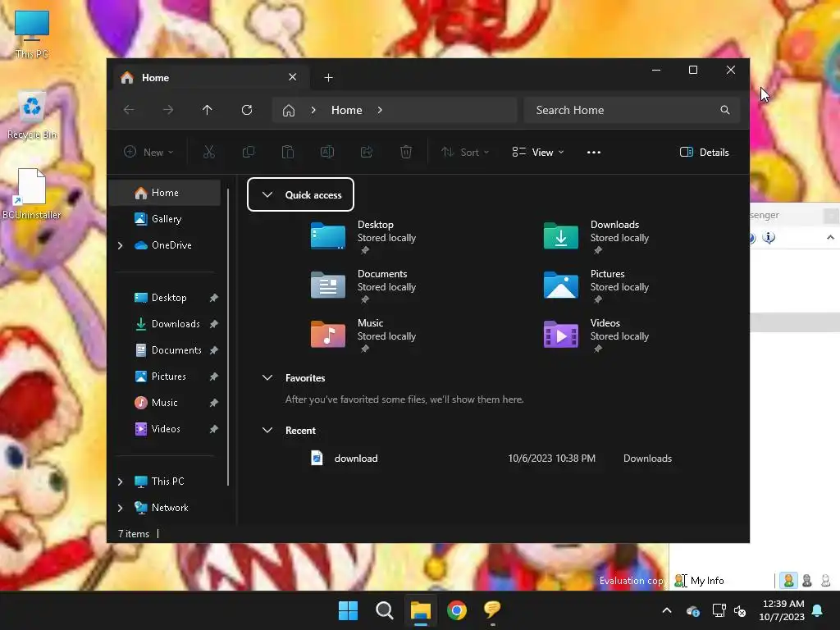Click the info icon in messenger window
The height and width of the screenshot is (630, 840).
(769, 237)
